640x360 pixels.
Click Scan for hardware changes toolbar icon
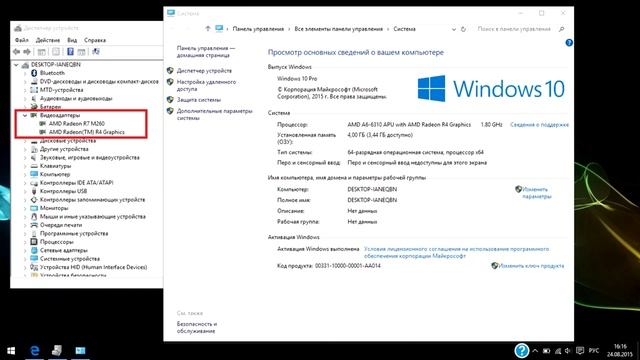coord(96,51)
